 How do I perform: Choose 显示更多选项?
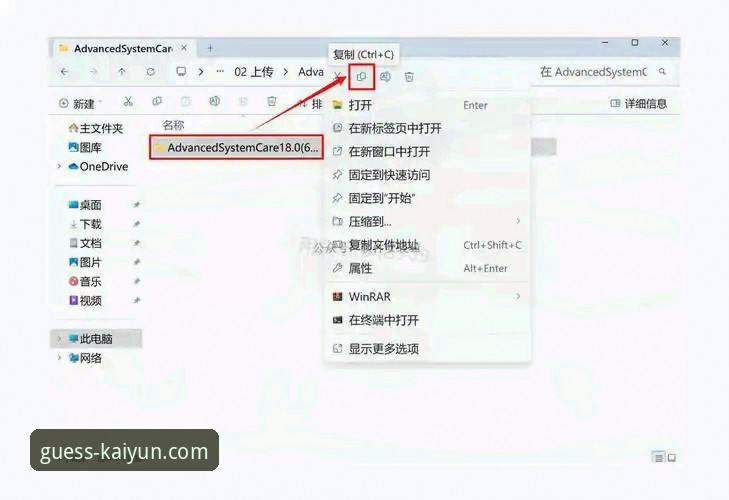click(427, 348)
